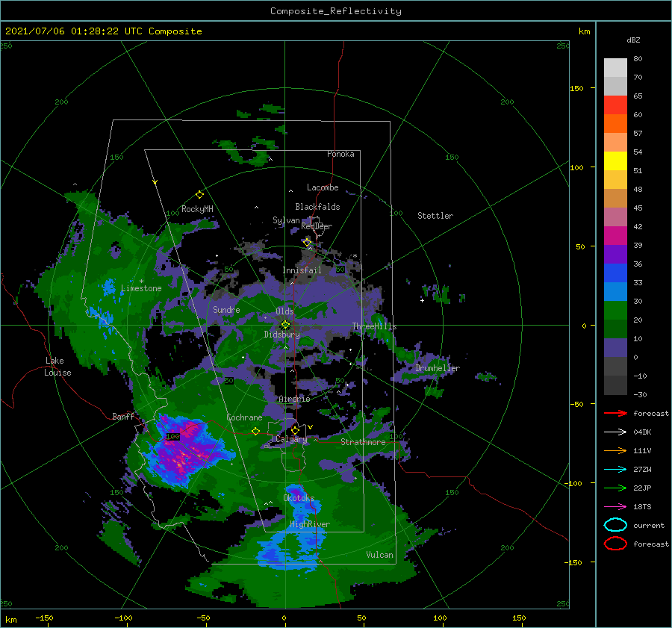Click the 2021/07/06 01:28:22 UTC timestamp
This screenshot has width=672, height=628.
click(104, 31)
